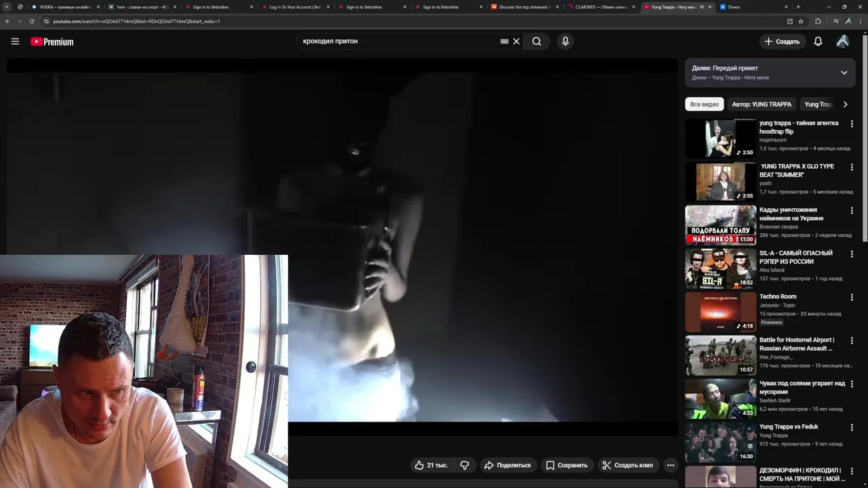The width and height of the screenshot is (868, 488).
Task: Open more actions three-dot button under video
Action: 671,465
